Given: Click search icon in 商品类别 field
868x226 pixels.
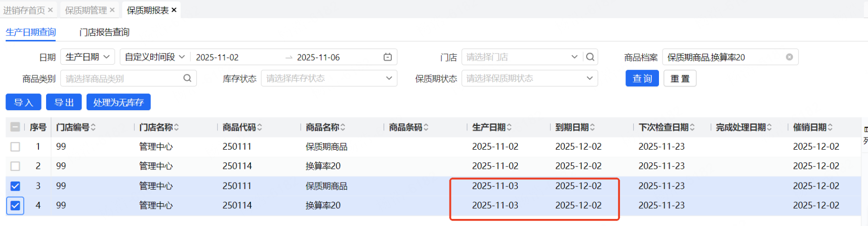Looking at the screenshot, I should click(187, 78).
